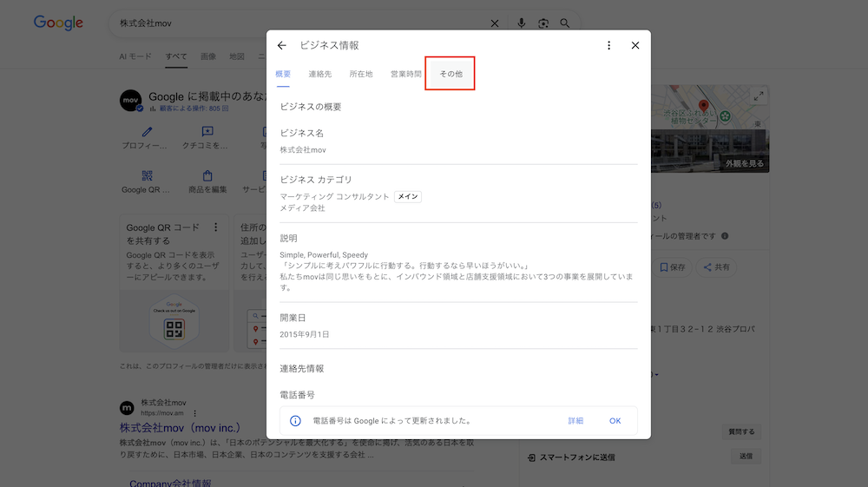This screenshot has height=487, width=868.
Task: Go to the 営業時間 tab
Action: click(406, 75)
